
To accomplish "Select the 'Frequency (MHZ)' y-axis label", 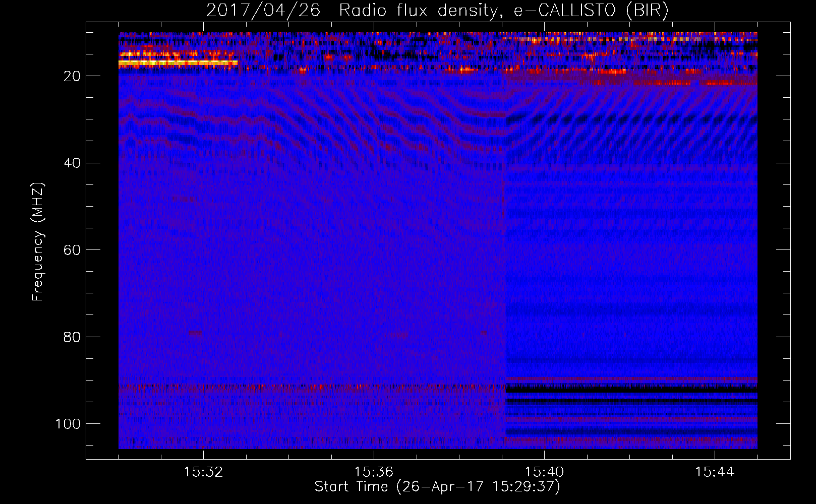I will [38, 242].
